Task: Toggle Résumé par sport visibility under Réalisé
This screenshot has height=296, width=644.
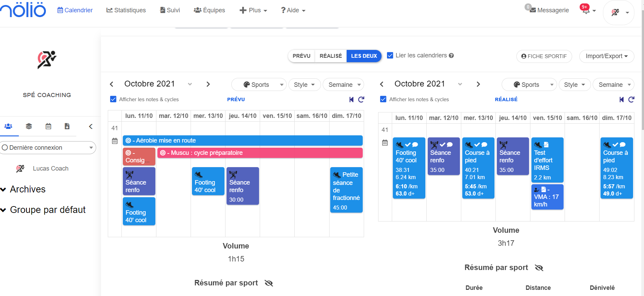Action: tap(539, 268)
